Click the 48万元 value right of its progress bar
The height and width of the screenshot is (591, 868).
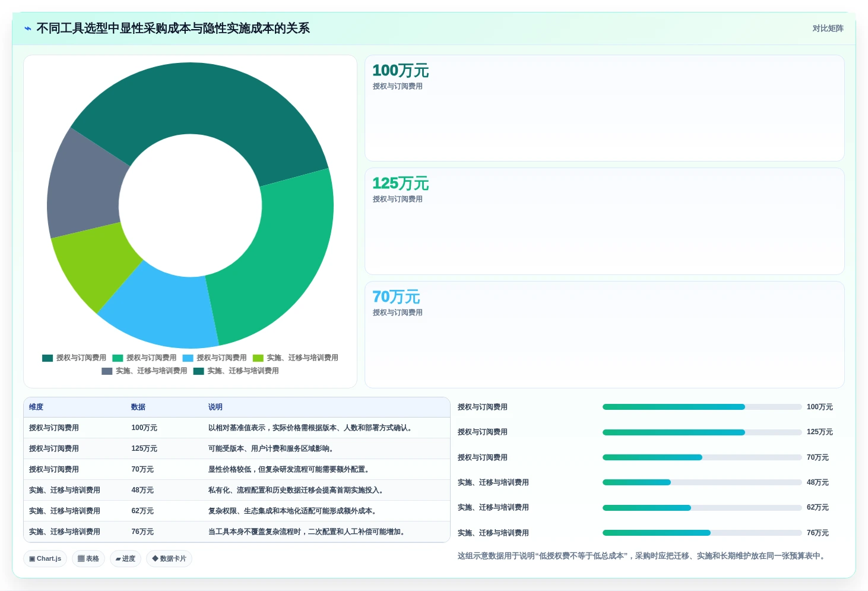click(818, 483)
